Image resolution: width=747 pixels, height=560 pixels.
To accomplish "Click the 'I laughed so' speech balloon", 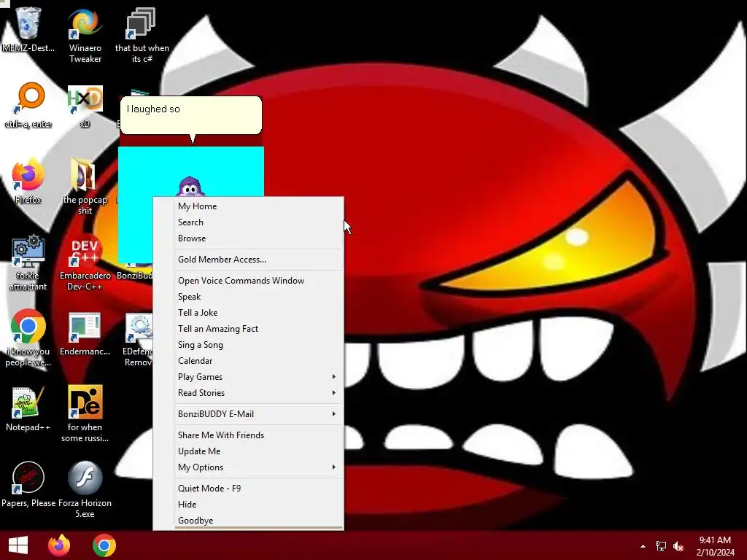I will (x=191, y=116).
